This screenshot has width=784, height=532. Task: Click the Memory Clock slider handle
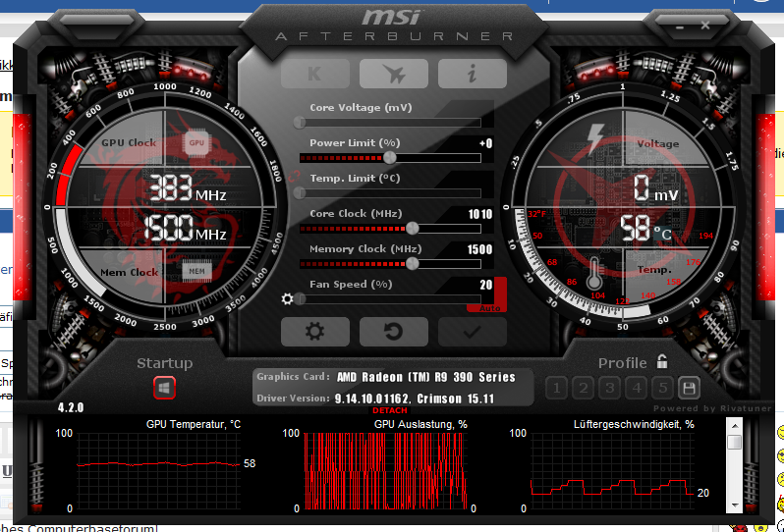click(x=413, y=264)
